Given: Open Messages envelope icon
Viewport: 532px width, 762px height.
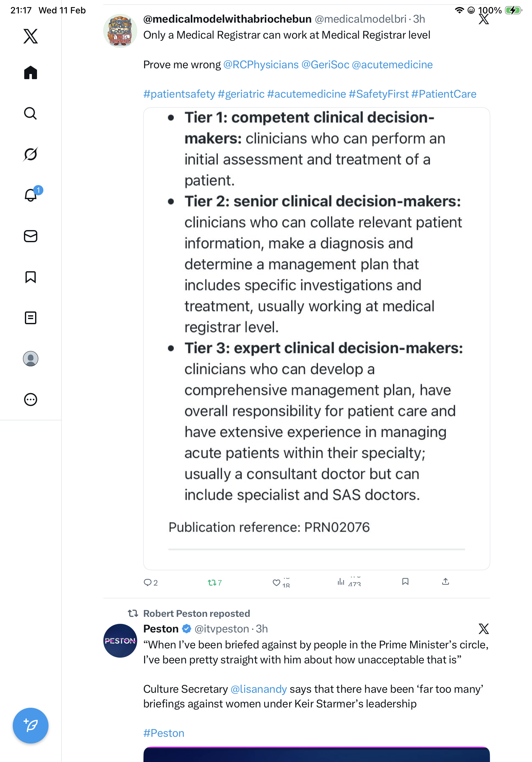Looking at the screenshot, I should coord(31,236).
